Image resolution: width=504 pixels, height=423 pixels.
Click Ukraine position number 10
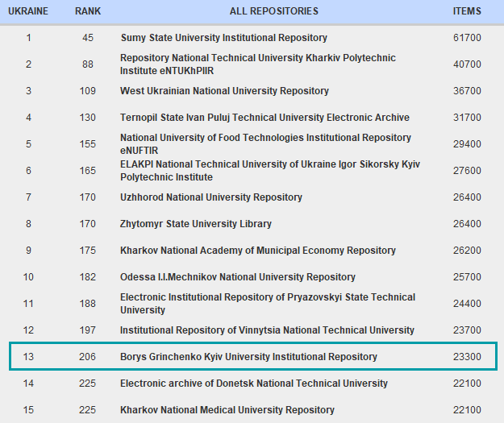(x=28, y=277)
